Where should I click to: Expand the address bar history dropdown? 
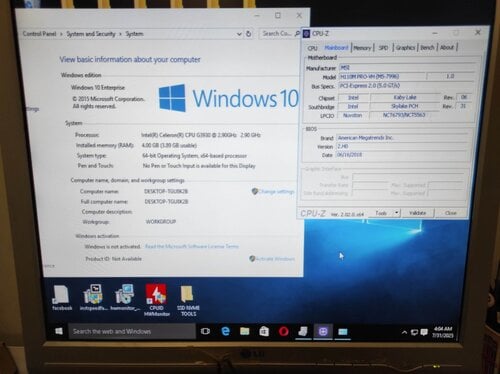(x=239, y=34)
